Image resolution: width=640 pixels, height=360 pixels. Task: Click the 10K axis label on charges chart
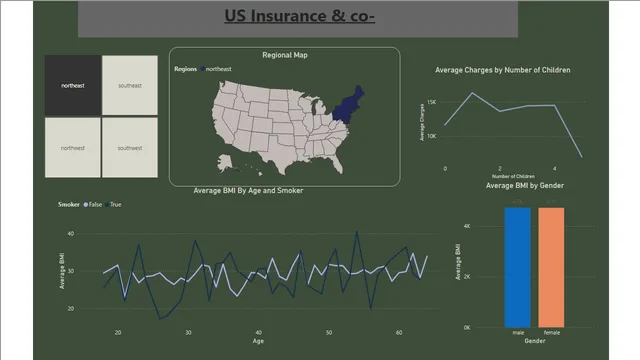point(431,136)
